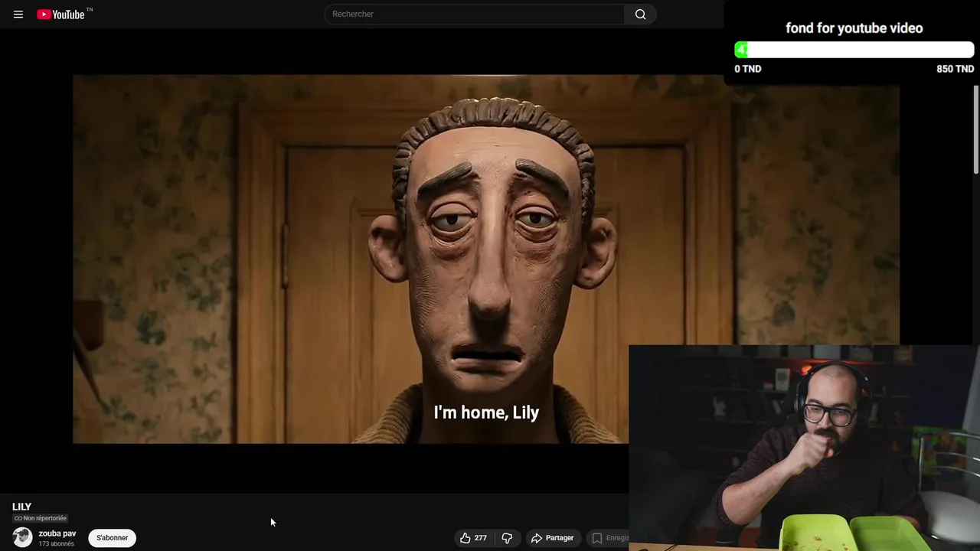
Task: Click the Non répertoriée badge
Action: [x=41, y=518]
